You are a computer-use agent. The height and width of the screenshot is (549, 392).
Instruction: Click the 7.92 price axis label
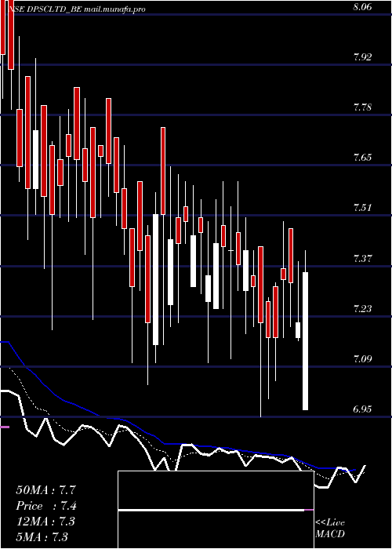pyautogui.click(x=362, y=57)
